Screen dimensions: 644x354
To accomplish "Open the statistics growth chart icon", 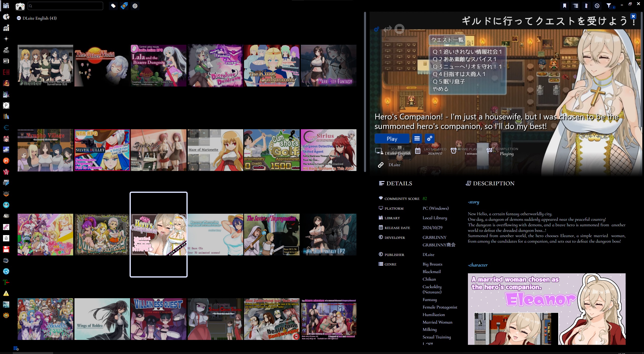I will tap(6, 28).
